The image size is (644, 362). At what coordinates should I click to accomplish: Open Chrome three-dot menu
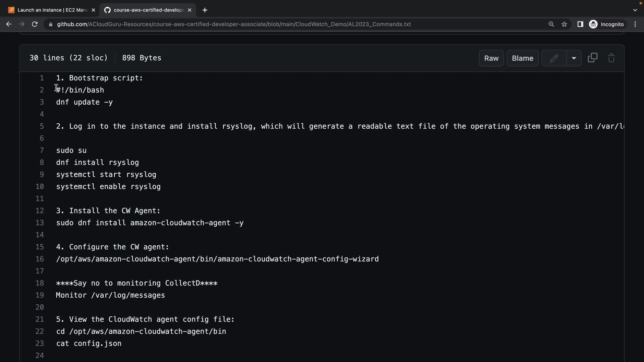coord(635,24)
